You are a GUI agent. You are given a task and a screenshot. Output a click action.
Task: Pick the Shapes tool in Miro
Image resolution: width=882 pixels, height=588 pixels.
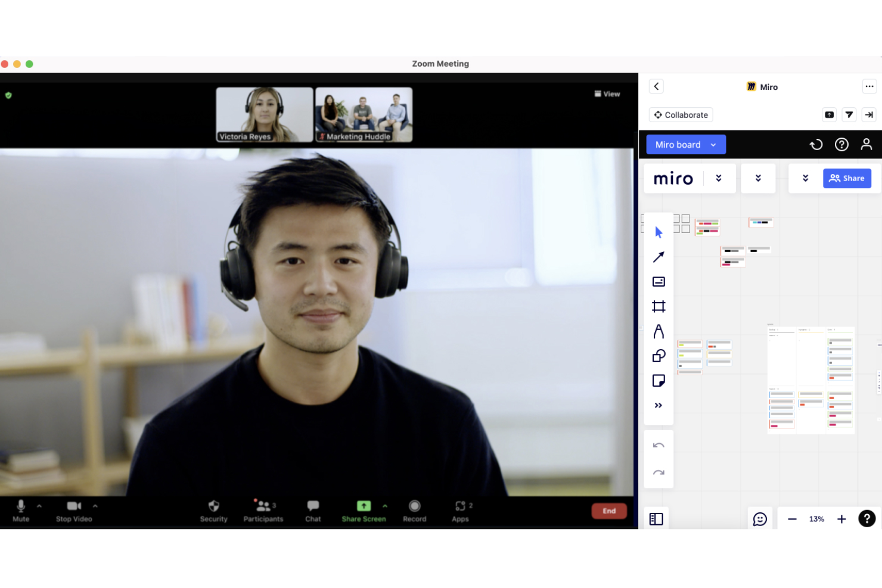pos(659,356)
